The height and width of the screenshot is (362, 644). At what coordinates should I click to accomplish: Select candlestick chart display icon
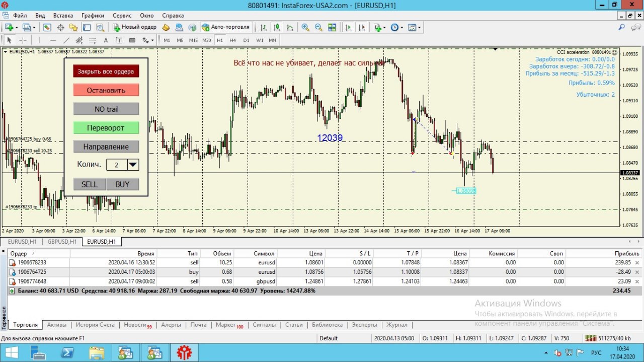click(x=277, y=27)
